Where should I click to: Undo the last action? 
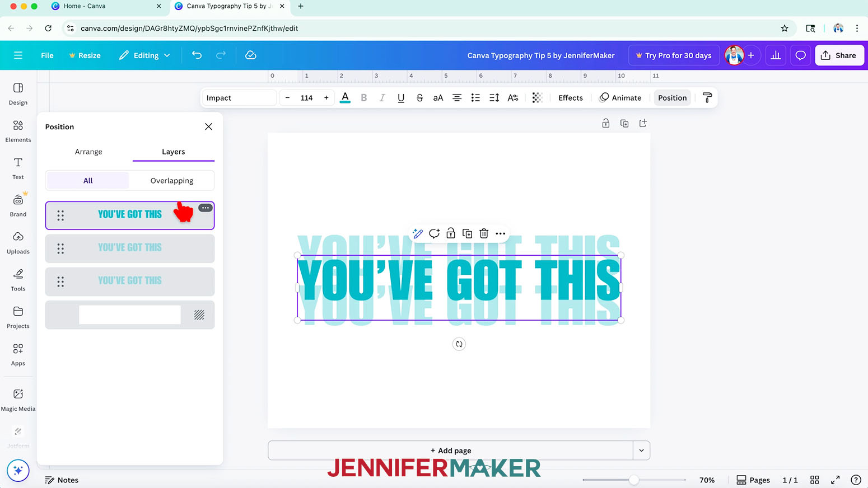click(x=197, y=55)
